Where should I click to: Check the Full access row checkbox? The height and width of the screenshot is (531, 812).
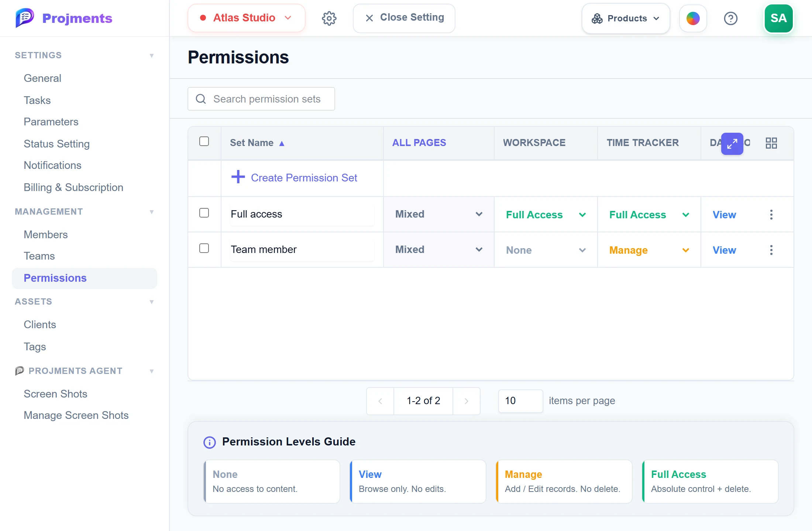point(204,213)
